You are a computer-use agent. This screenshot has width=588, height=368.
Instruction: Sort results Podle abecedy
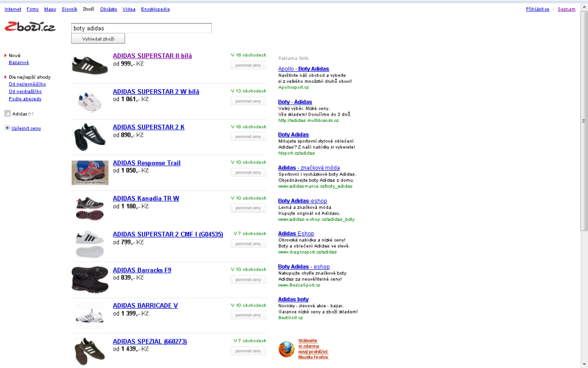pyautogui.click(x=25, y=99)
